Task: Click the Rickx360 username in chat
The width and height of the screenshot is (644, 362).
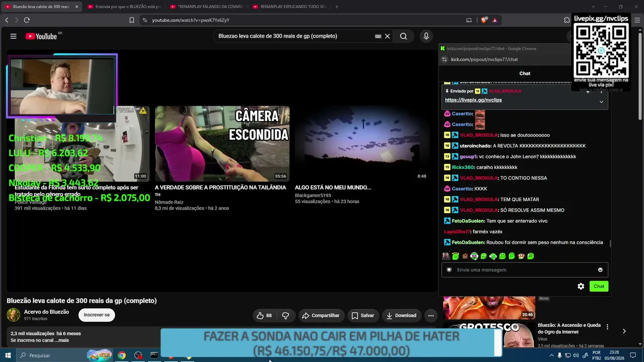Action: [463, 167]
